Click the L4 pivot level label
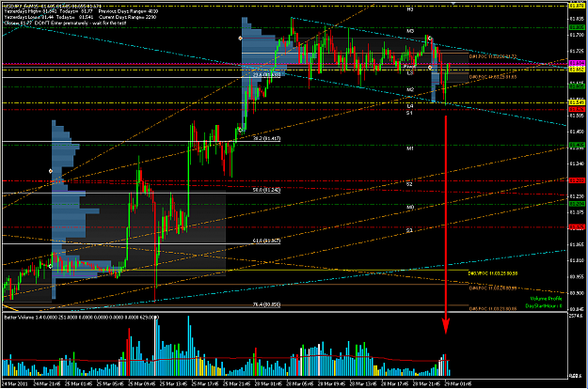 410,106
